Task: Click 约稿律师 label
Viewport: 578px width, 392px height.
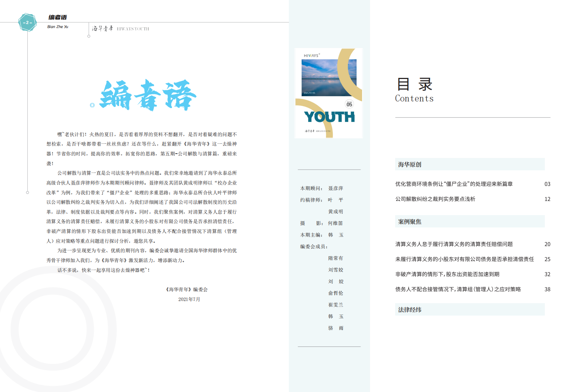Action: click(x=311, y=200)
